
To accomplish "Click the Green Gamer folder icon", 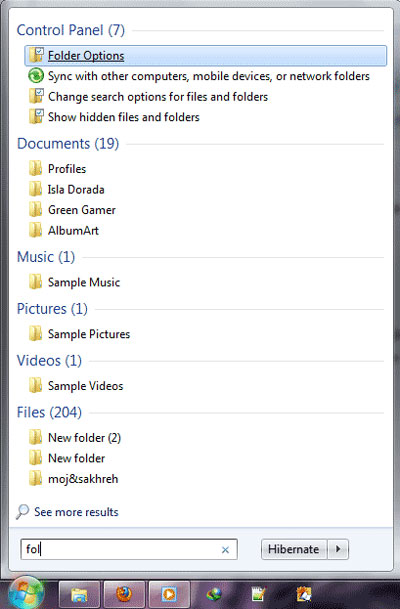I will (35, 210).
